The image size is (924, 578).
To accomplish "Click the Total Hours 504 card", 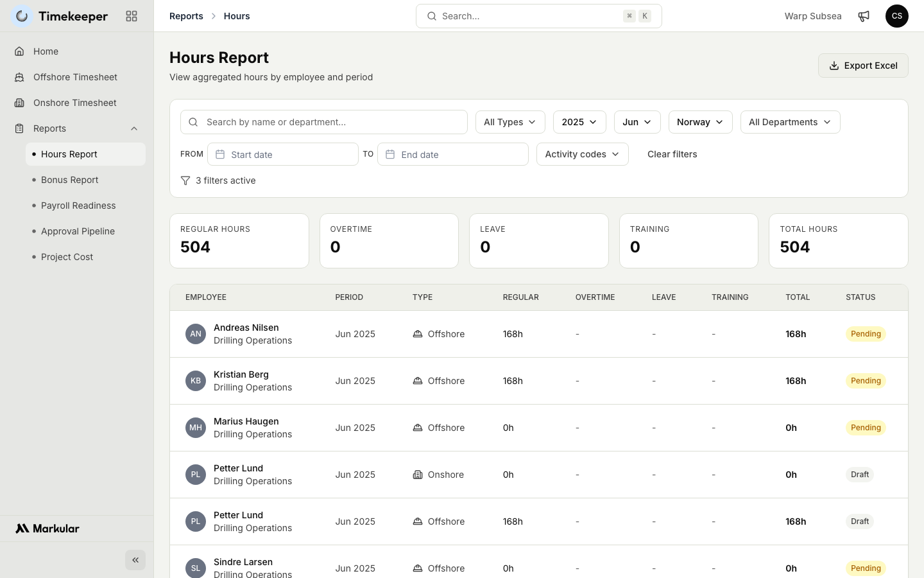I will click(839, 241).
